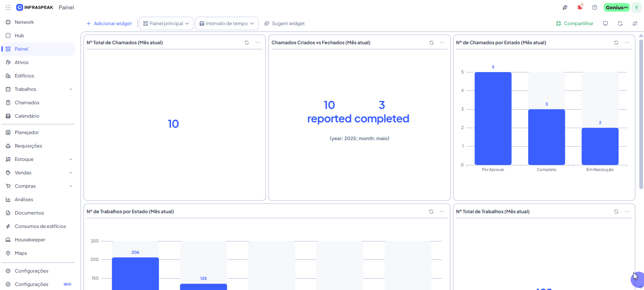Open Chamados in the sidebar
644x290 pixels.
38,103
